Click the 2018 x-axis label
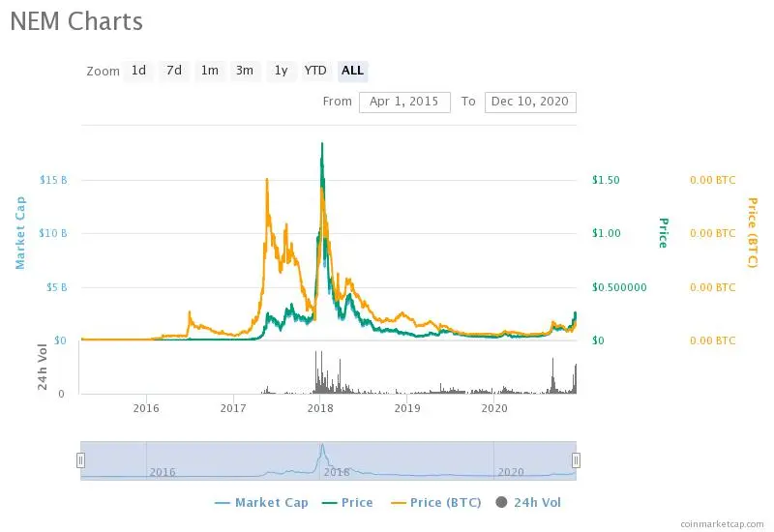 (x=320, y=408)
